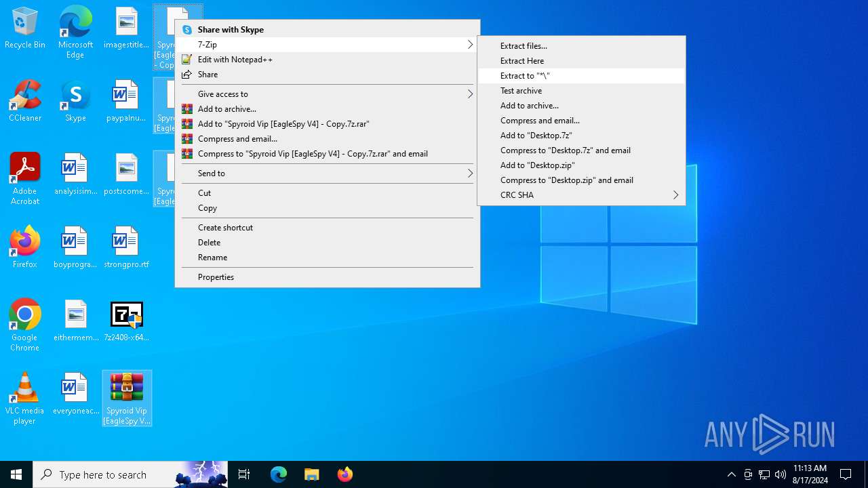Add to Spyroid Vip Copy.7z.rar archive

click(x=328, y=124)
